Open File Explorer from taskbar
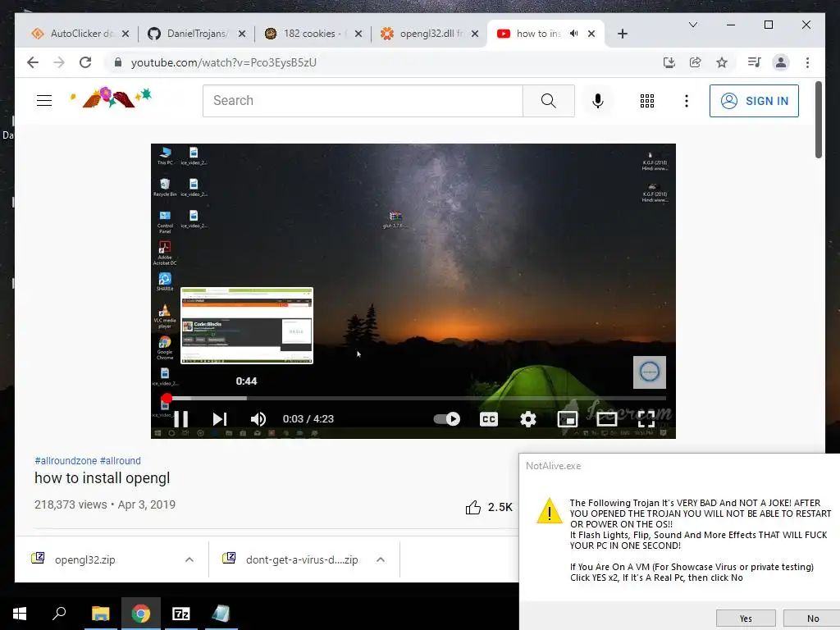 [101, 614]
